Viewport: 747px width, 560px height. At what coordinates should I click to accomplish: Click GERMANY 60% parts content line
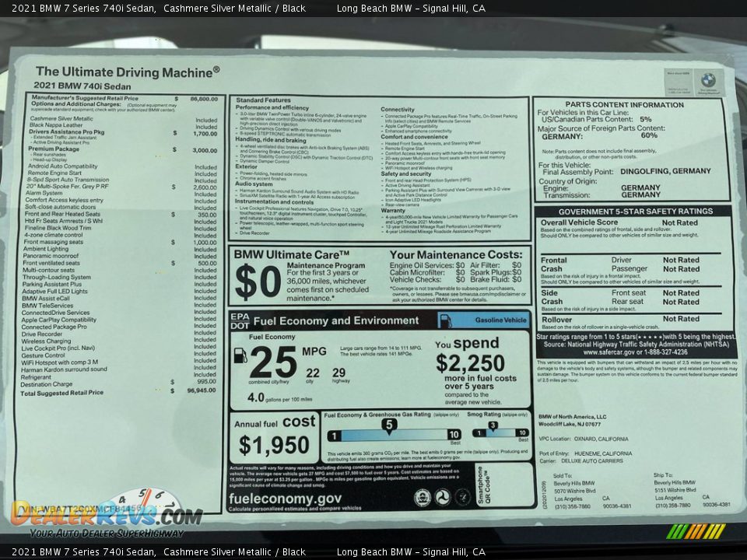599,135
